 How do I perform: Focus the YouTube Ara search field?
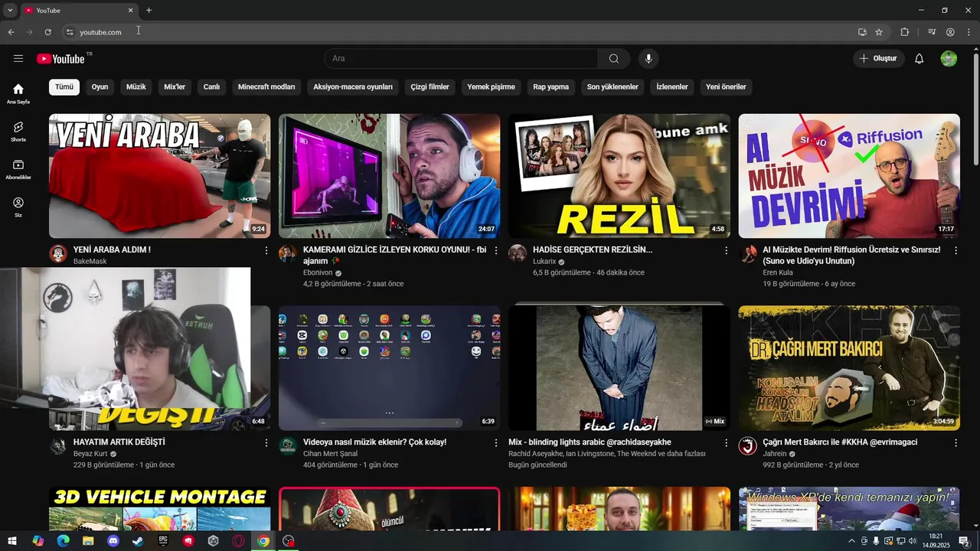coord(462,59)
